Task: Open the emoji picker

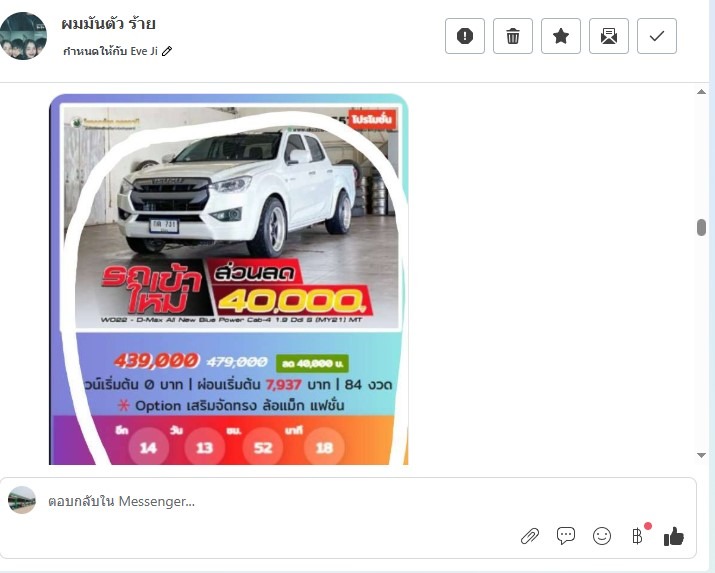Action: point(602,536)
